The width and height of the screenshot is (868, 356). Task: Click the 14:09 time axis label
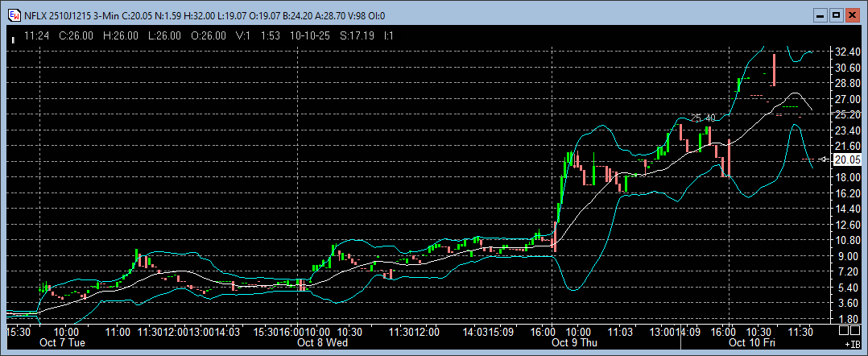coord(693,331)
